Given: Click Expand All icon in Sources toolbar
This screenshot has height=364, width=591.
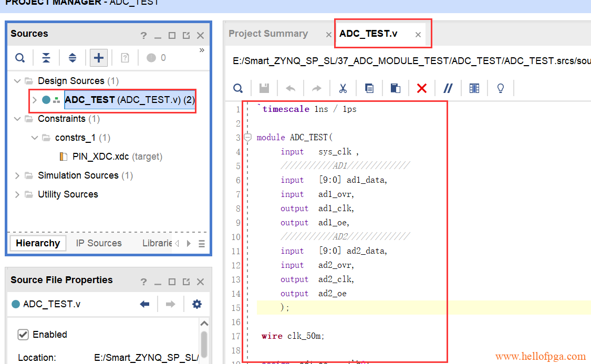Looking at the screenshot, I should [72, 58].
